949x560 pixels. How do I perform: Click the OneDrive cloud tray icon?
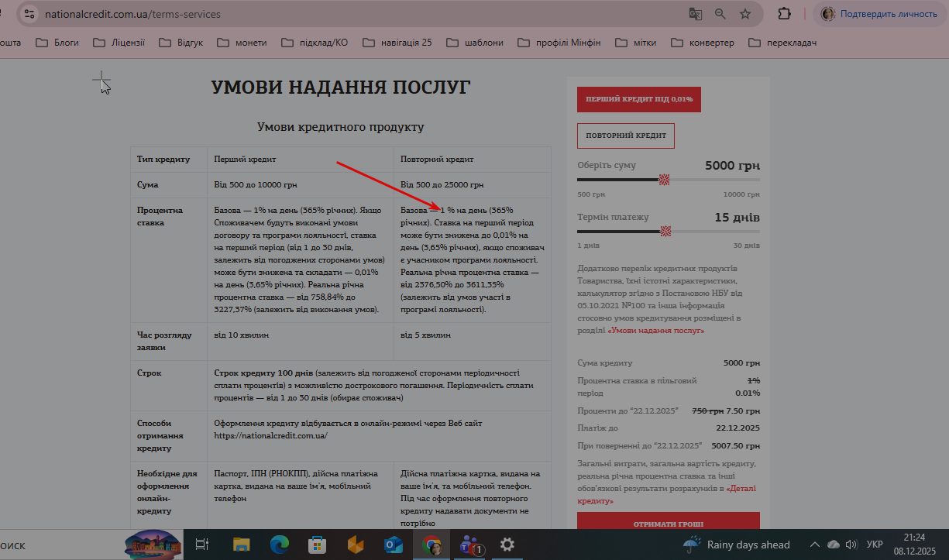pyautogui.click(x=834, y=545)
